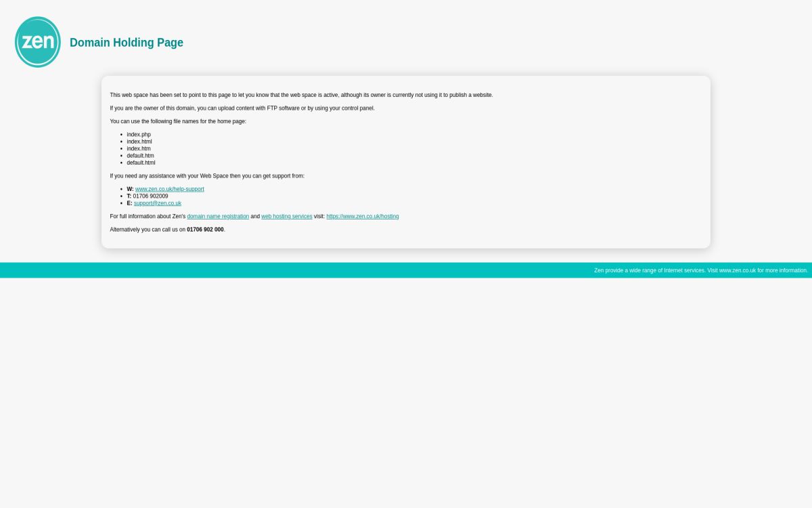Click the first paragraph about web space
The height and width of the screenshot is (508, 812).
pyautogui.click(x=301, y=95)
